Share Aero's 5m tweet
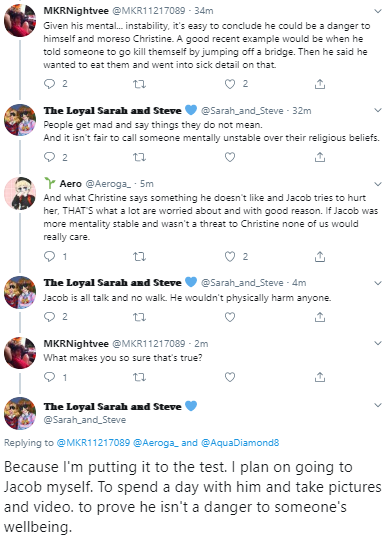Viewport: 391px width, 548px height. pyautogui.click(x=320, y=257)
